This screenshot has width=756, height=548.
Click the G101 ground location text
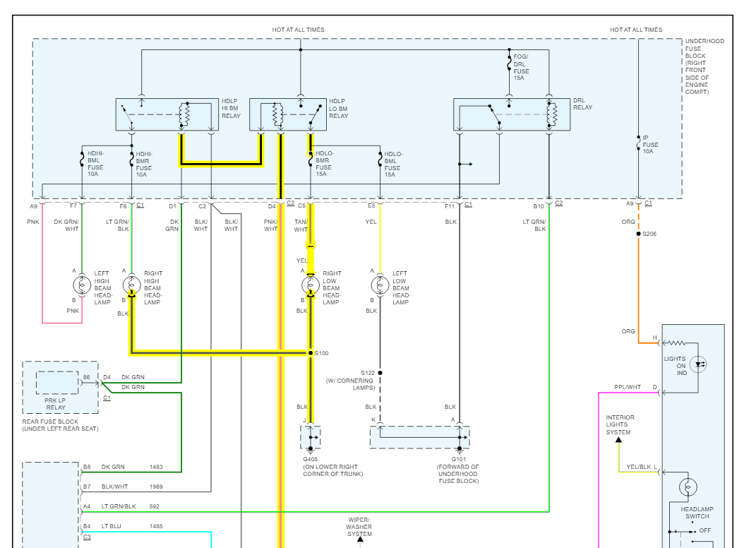click(459, 474)
